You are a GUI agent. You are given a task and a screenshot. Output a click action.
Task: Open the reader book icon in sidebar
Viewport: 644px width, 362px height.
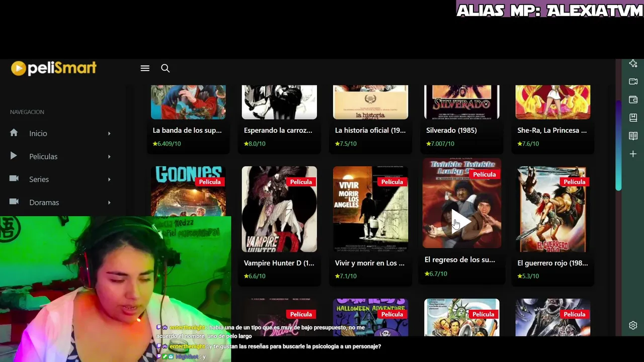point(633,136)
